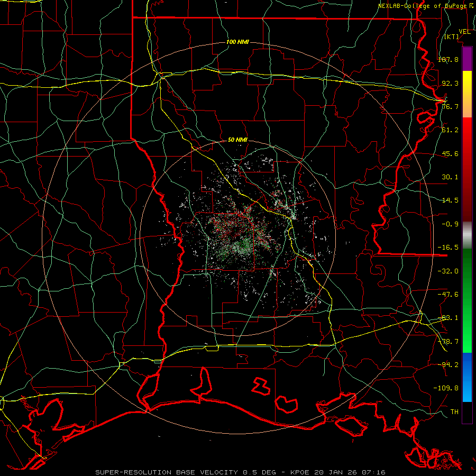
Task: Click the 61.2 velocity scale value
Action: pos(450,130)
